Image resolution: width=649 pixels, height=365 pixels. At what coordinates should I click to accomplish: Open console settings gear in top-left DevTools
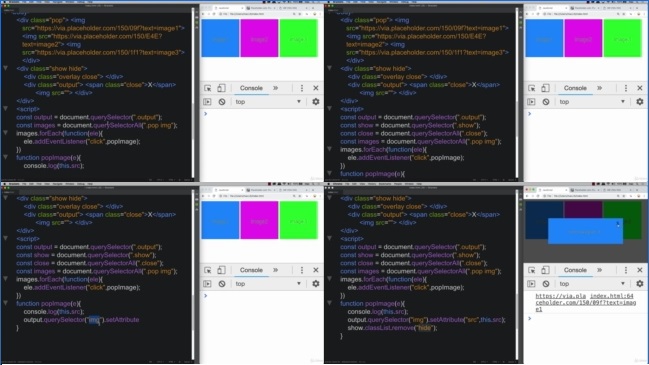(x=316, y=102)
